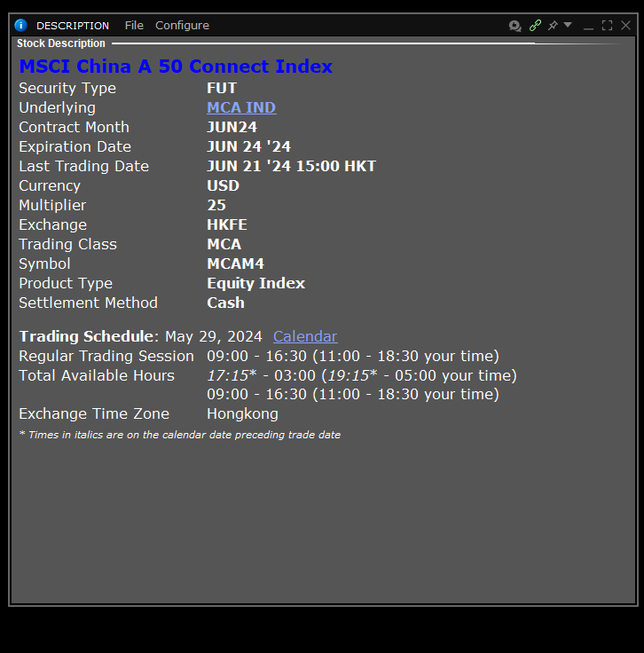
Task: Click the MSCI China A 50 Connect Index heading
Action: point(176,67)
